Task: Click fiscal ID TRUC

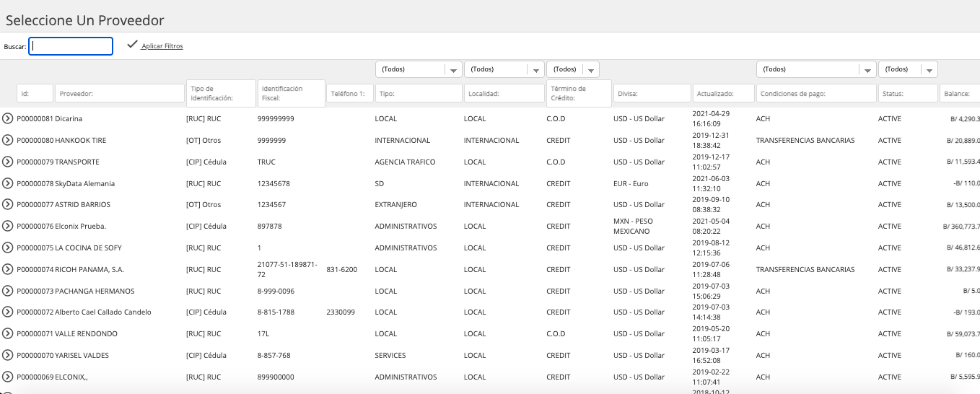Action: click(x=266, y=162)
